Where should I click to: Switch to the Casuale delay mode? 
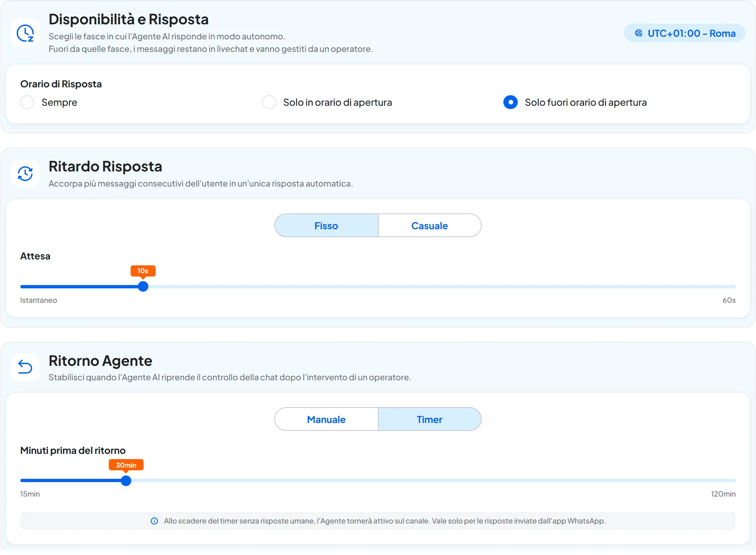430,225
